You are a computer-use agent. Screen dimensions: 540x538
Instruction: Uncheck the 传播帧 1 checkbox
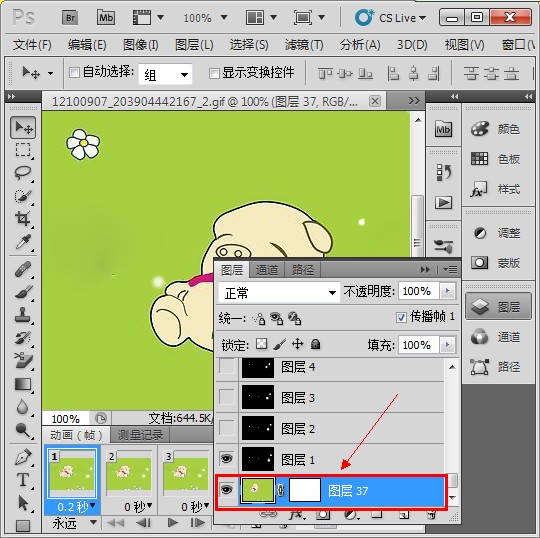pyautogui.click(x=401, y=317)
